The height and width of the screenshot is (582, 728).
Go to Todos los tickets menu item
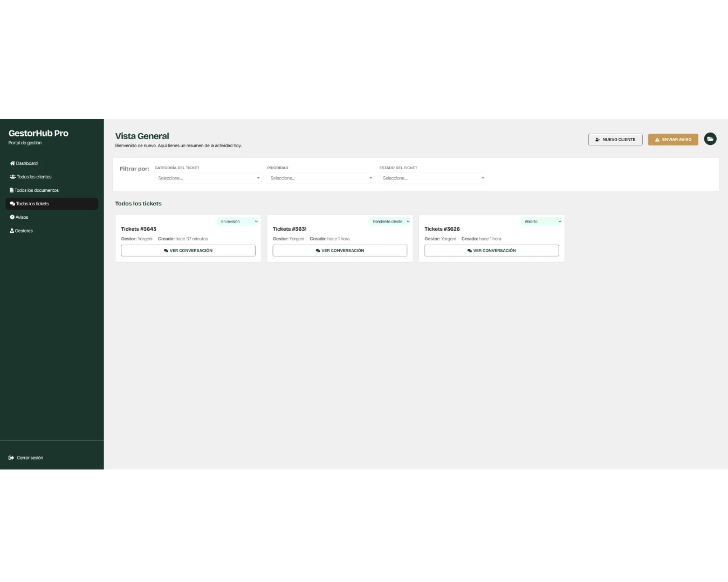pyautogui.click(x=52, y=204)
